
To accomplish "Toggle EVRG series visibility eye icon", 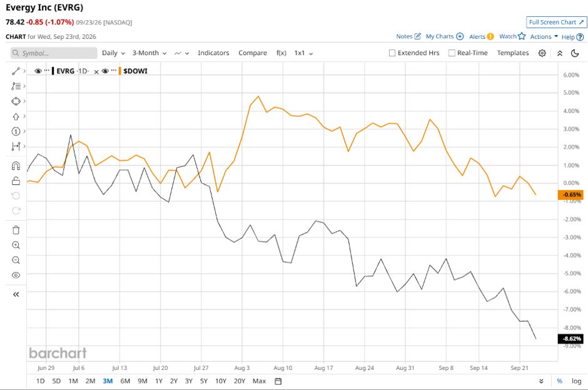I will 38,71.
